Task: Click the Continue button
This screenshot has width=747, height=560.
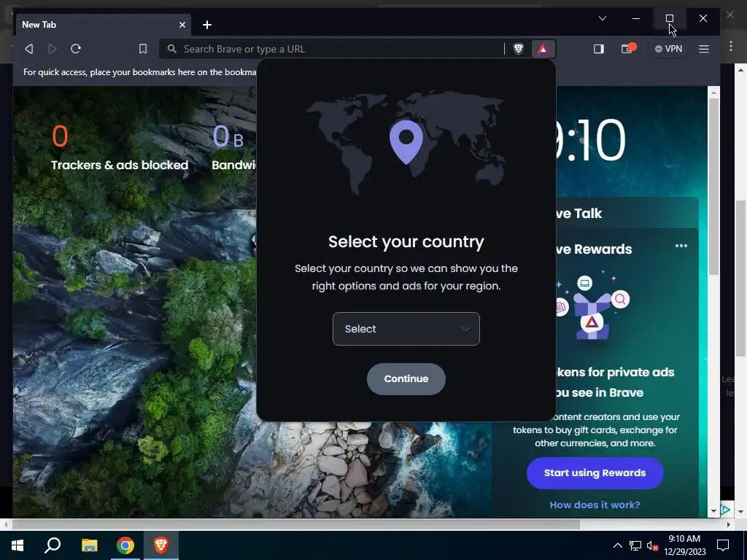Action: (x=406, y=378)
